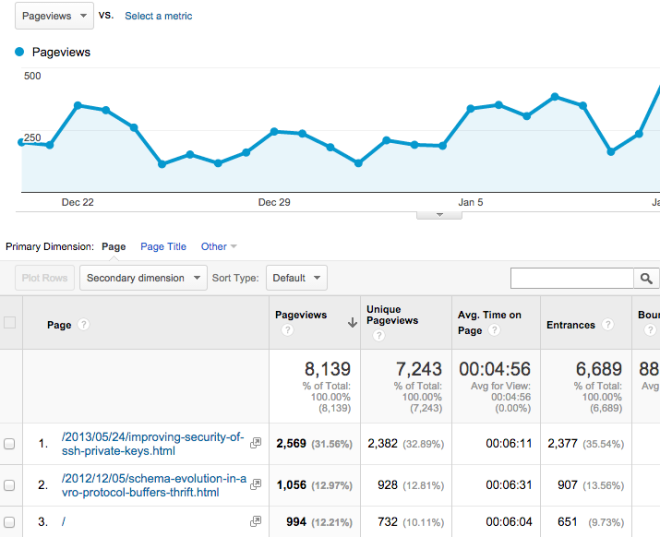Open help for Avg. Time on Page

[x=494, y=330]
